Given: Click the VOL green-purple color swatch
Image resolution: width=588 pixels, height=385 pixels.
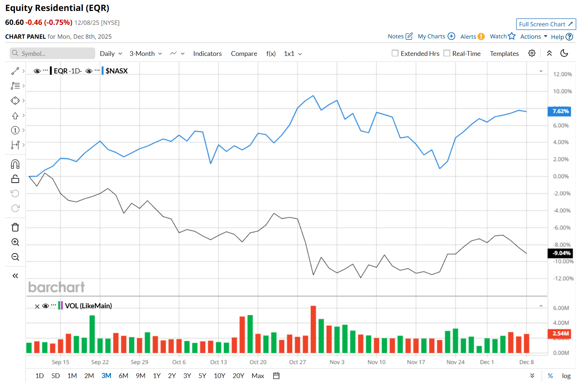Looking at the screenshot, I should [x=61, y=305].
